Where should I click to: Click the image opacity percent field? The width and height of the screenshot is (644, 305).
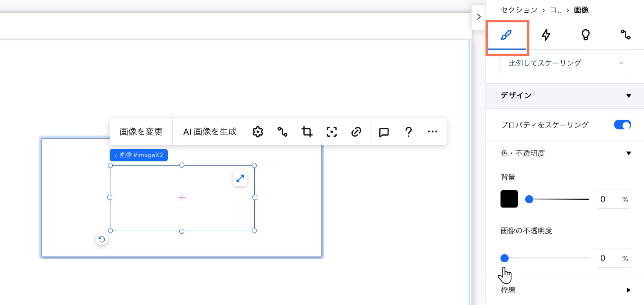tap(614, 258)
